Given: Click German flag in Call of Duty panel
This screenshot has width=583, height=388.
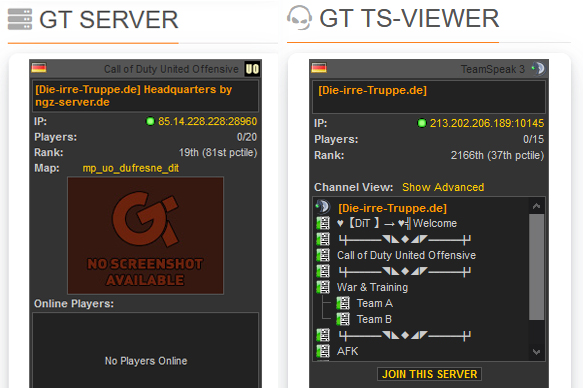Looking at the screenshot, I should tap(39, 68).
